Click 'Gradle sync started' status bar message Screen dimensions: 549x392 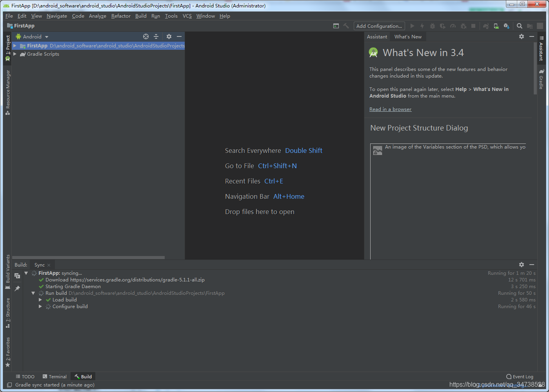click(55, 385)
